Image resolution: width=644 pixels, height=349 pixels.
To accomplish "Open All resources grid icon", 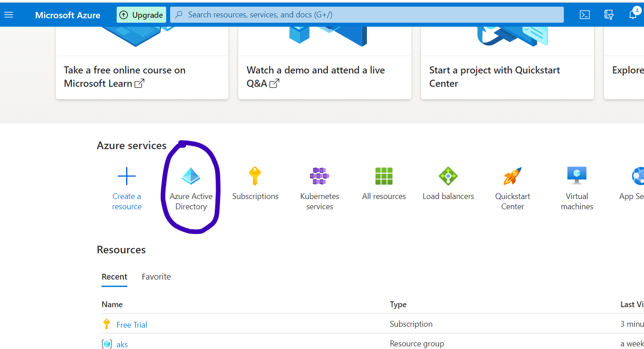I will click(x=383, y=176).
